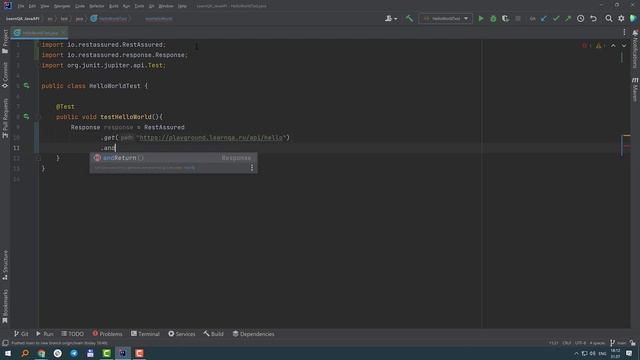Click the Git commit checkmark icon
The height and width of the screenshot is (360, 640).
click(x=556, y=18)
